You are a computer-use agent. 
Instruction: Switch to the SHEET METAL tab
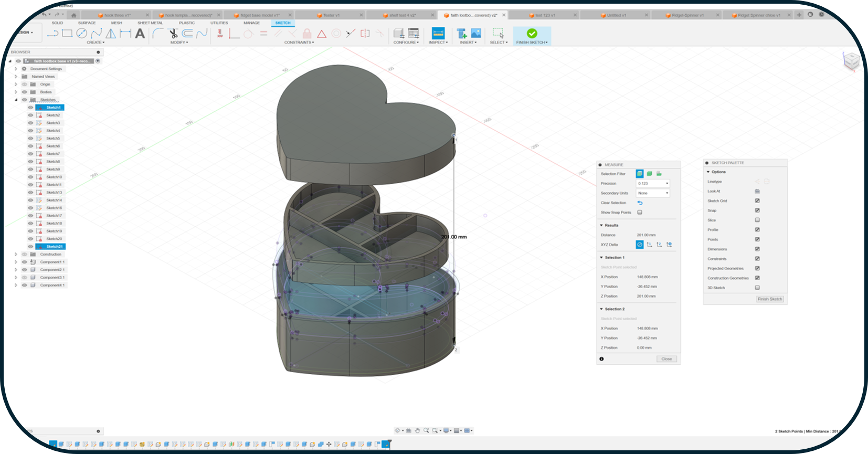150,23
